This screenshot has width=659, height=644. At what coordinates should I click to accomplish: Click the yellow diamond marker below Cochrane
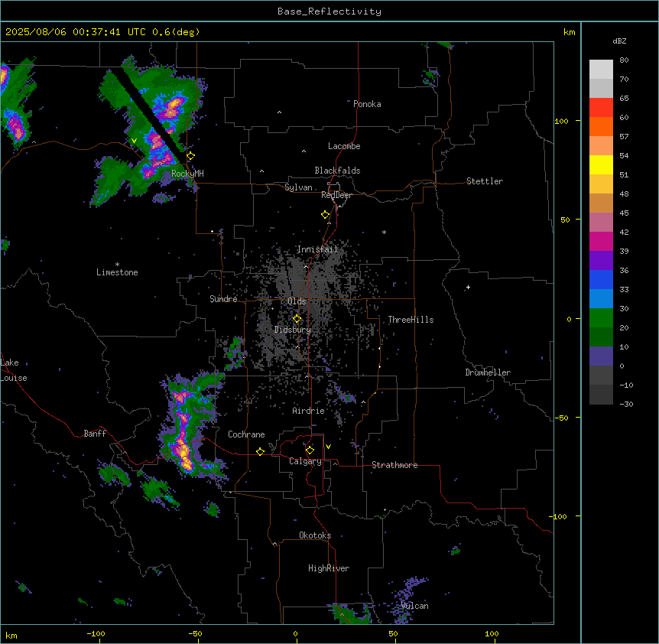click(x=260, y=451)
